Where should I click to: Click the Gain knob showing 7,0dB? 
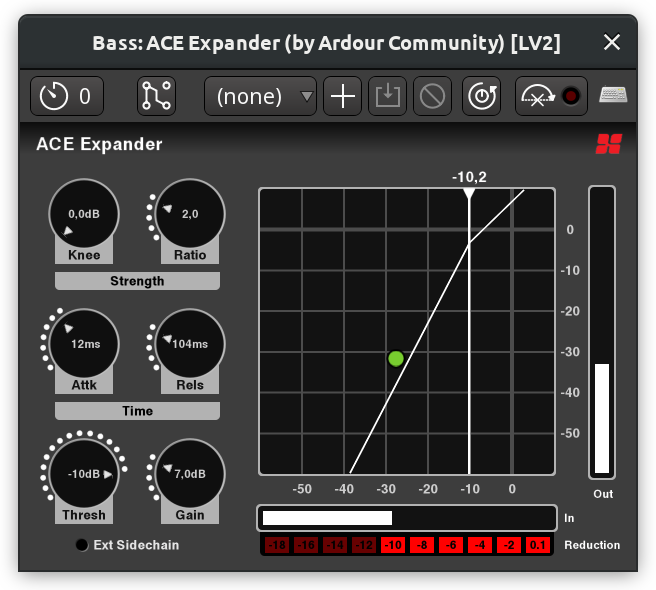[190, 474]
